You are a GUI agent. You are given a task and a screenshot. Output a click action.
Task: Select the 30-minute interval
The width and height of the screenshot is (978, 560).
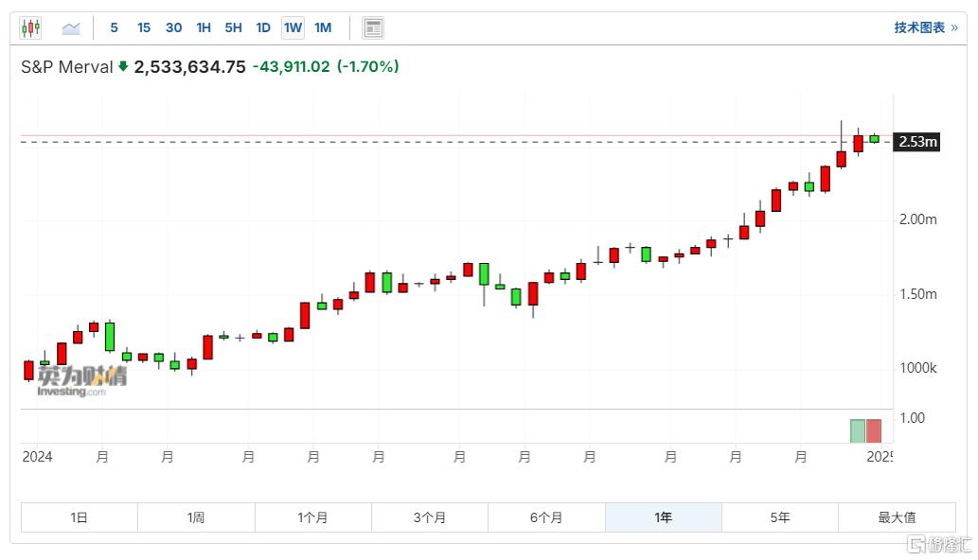173,28
